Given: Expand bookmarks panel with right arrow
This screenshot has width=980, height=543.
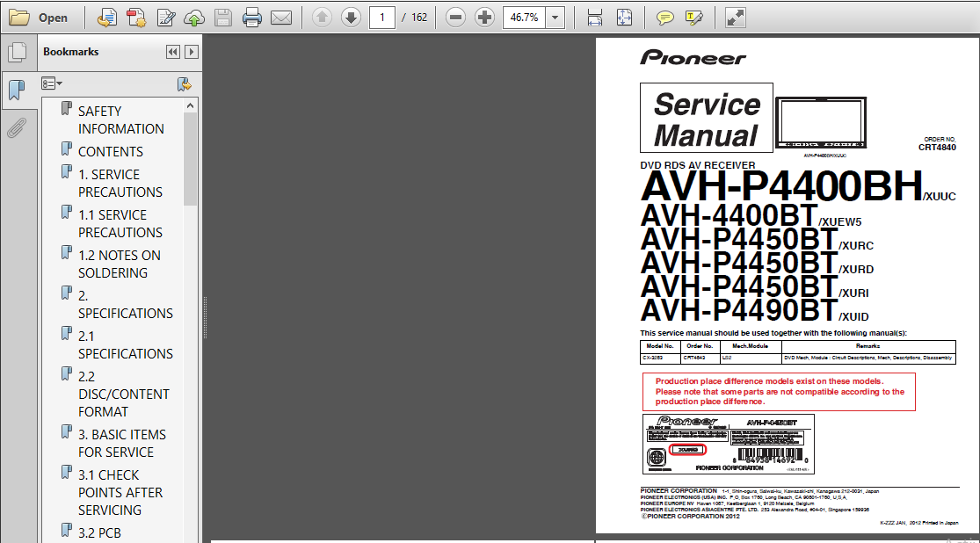Looking at the screenshot, I should coord(192,52).
